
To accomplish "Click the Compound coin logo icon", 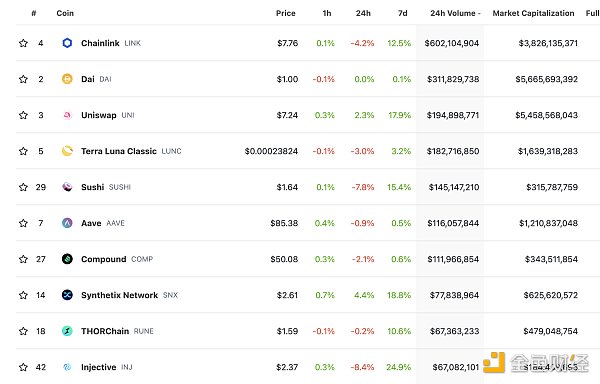I will tap(67, 259).
